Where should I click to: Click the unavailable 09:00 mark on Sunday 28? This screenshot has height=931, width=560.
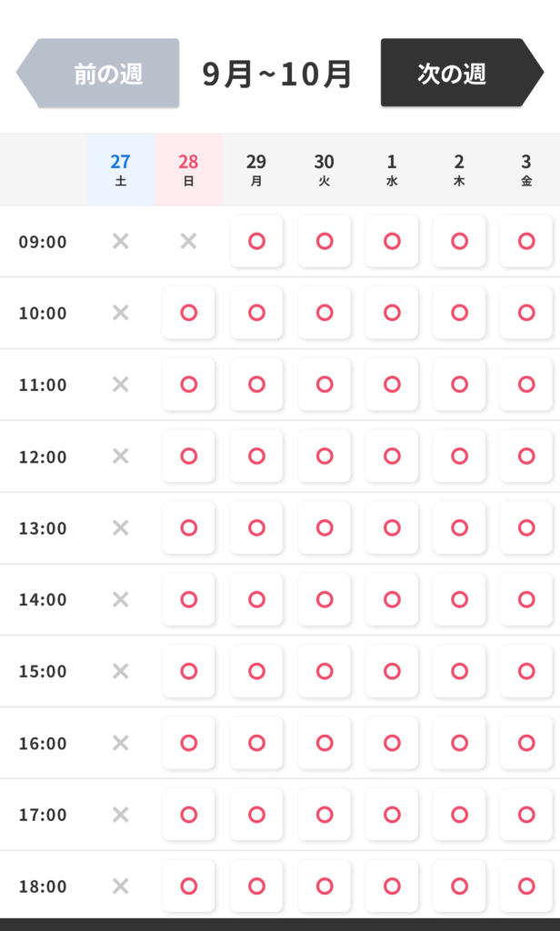pos(188,241)
